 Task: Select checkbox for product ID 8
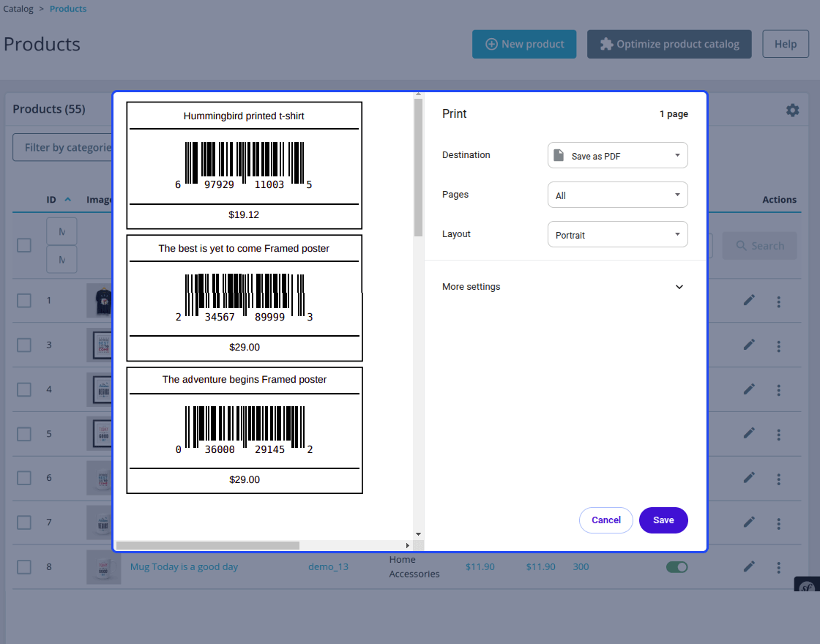[24, 566]
